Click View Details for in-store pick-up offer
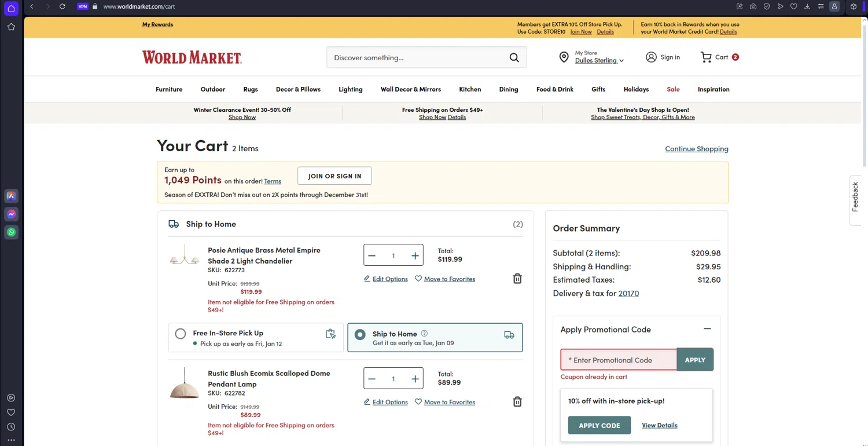The image size is (868, 446). click(x=660, y=425)
